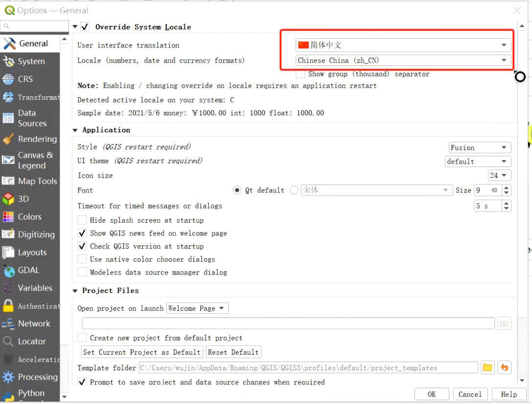Open the GDAL settings icon

point(8,271)
